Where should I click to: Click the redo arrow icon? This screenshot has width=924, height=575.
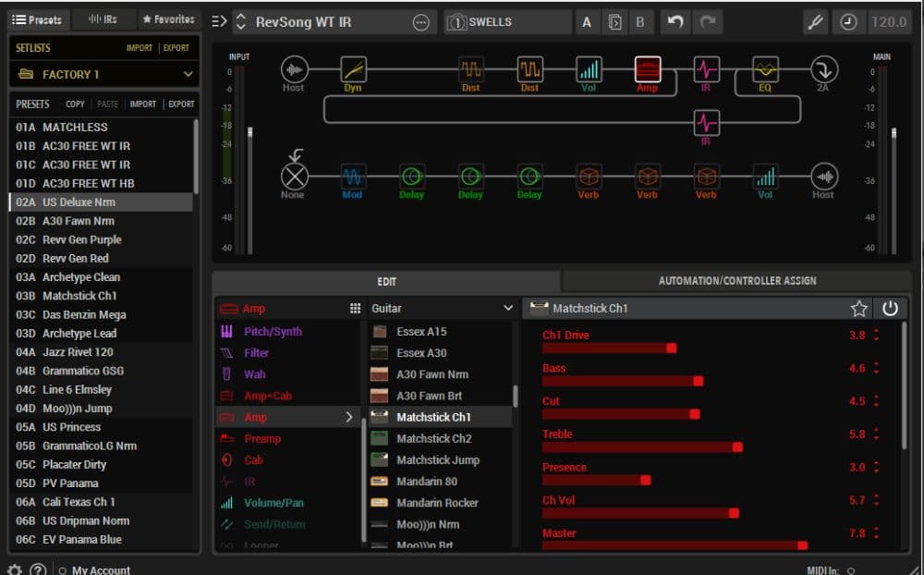(707, 22)
